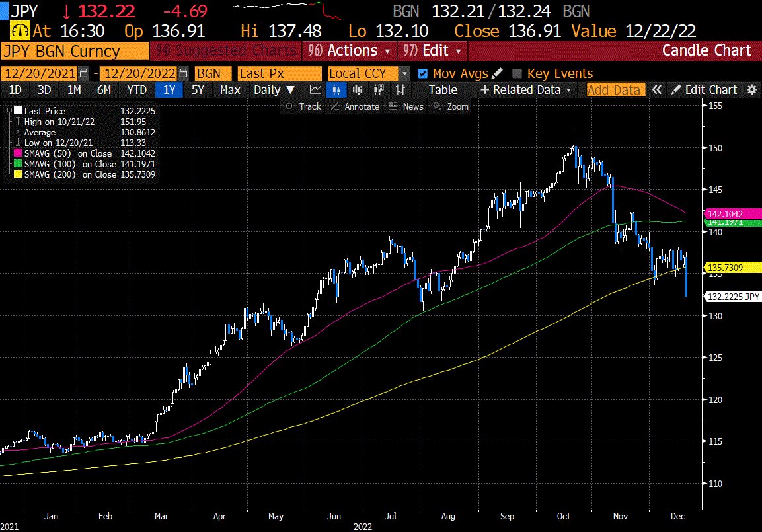
Task: Click the Annotate button label
Action: pos(362,106)
